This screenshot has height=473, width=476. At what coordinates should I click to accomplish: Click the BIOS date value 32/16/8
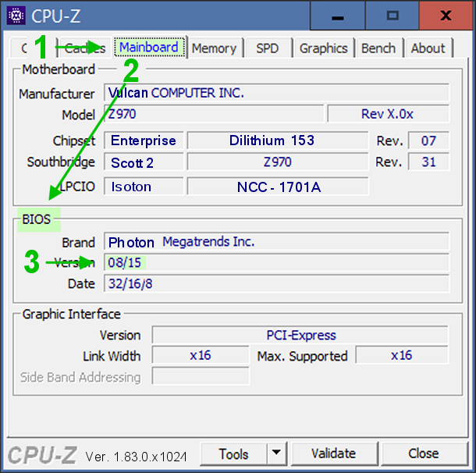point(276,283)
